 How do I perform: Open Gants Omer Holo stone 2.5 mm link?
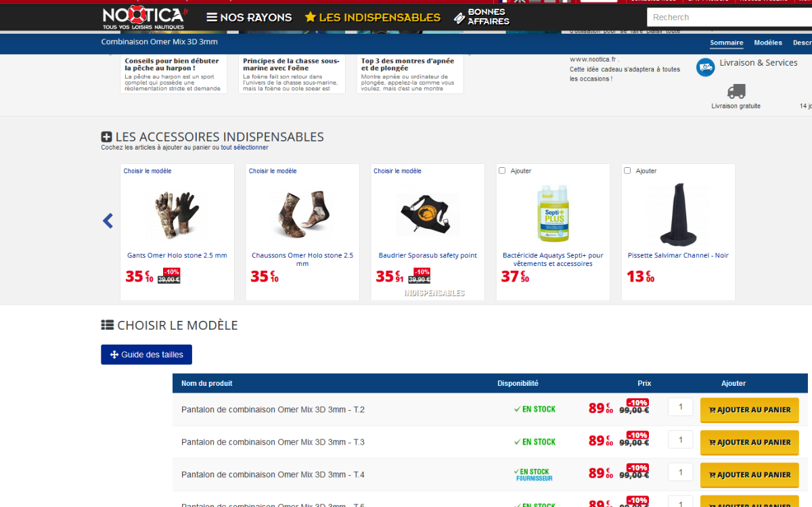click(177, 256)
